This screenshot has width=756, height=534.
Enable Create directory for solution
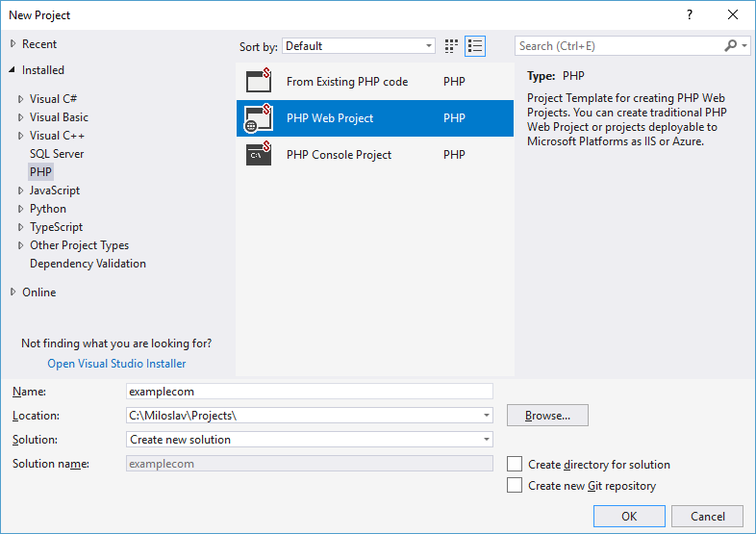coord(515,464)
